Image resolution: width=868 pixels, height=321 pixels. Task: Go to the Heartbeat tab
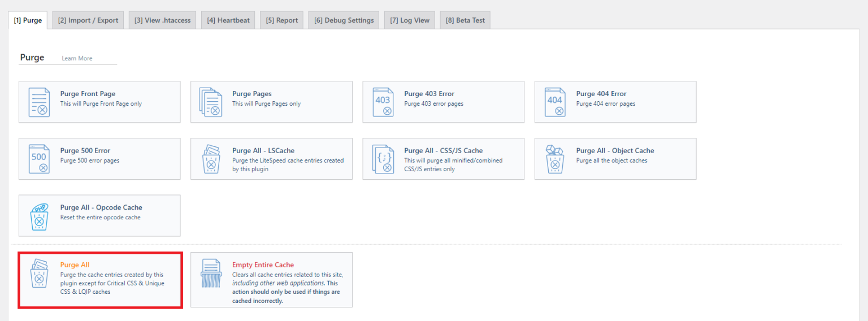coord(228,20)
